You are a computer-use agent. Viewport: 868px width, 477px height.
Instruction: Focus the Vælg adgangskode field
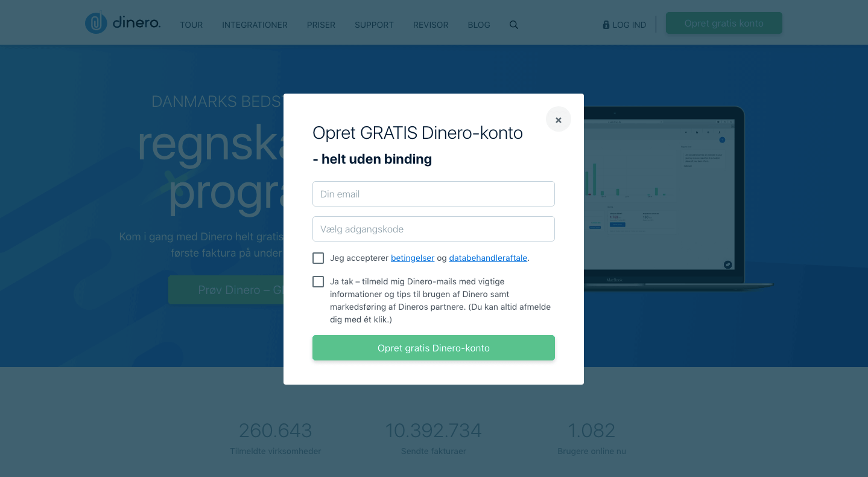tap(434, 229)
